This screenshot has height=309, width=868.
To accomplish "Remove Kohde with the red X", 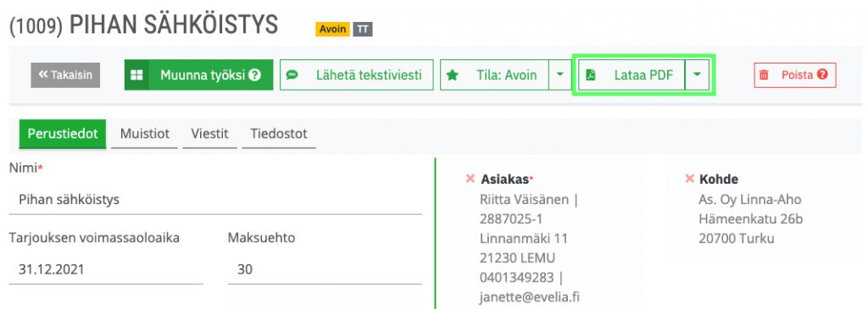I will coord(690,179).
